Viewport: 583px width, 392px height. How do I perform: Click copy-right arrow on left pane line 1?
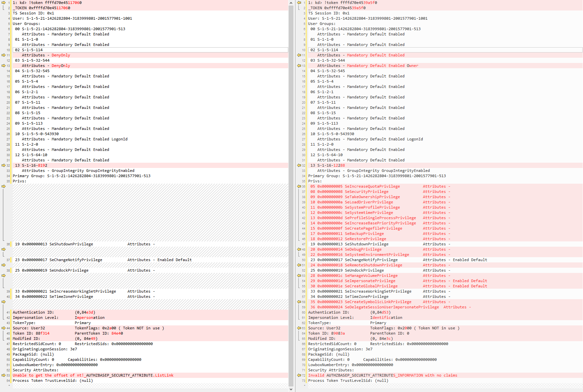tap(4, 3)
